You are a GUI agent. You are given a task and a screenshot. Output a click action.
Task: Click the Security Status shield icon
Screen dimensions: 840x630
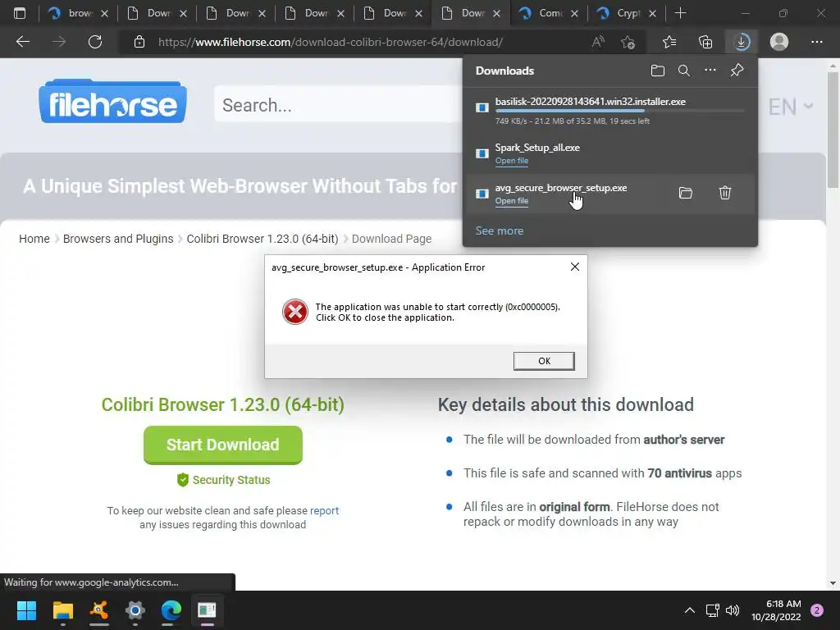(183, 479)
